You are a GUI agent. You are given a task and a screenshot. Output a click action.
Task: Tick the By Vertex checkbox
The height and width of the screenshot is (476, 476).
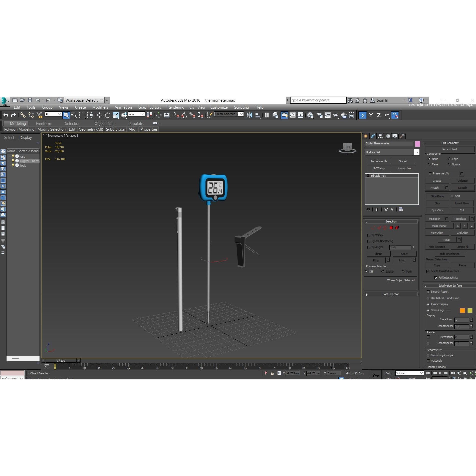[x=369, y=235]
